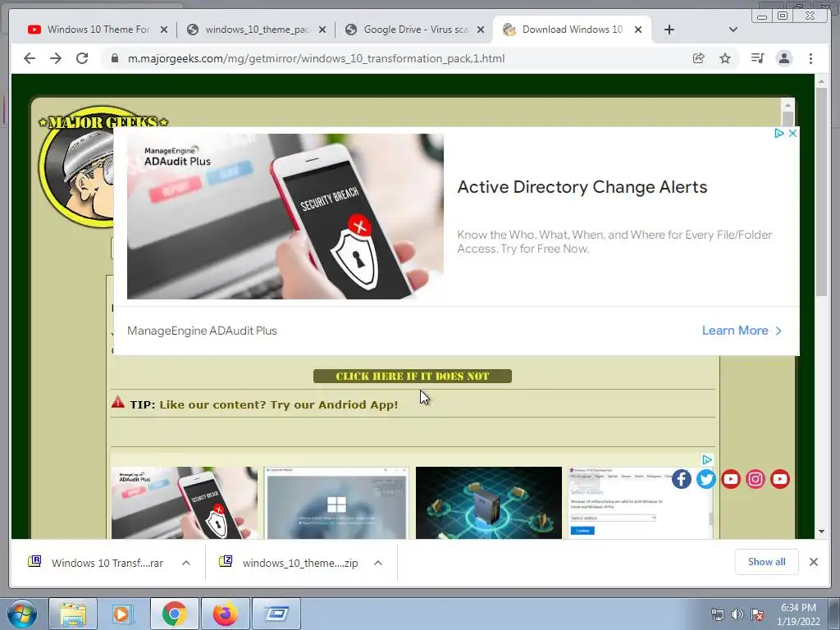This screenshot has width=840, height=630.
Task: Open the Windows 11 logo ad thumbnail
Action: coord(336,503)
